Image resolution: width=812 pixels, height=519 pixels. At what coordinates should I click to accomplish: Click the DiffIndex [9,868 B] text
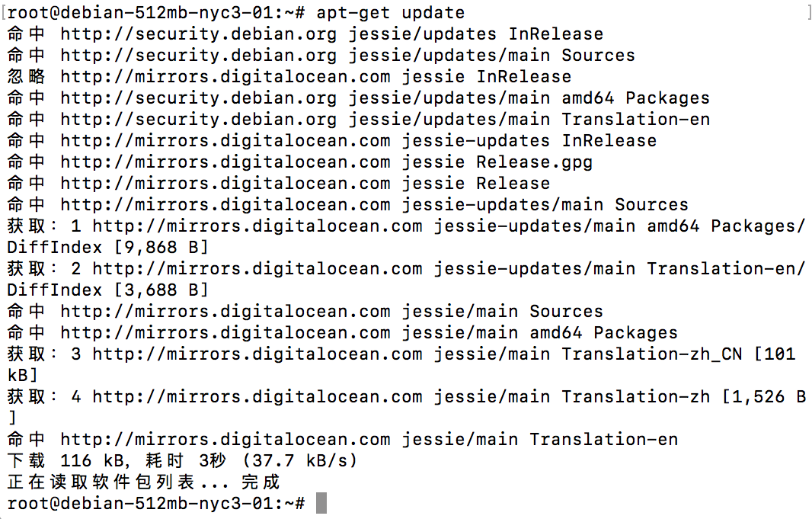tap(107, 248)
